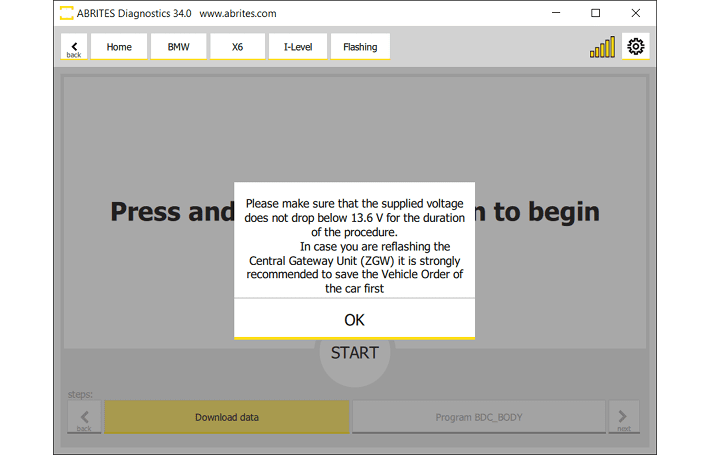Viewport: 710px width, 455px height.
Task: Select the Download data step
Action: (227, 417)
